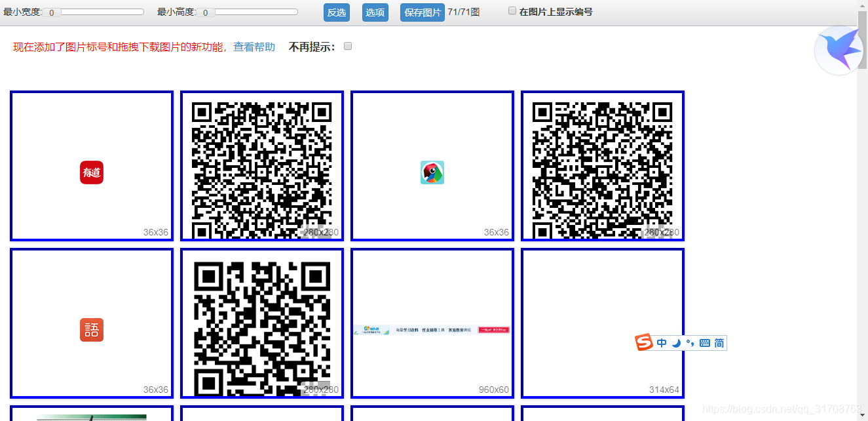868x421 pixels.
Task: Enable 在图片上显示编号 checkbox
Action: click(x=512, y=10)
